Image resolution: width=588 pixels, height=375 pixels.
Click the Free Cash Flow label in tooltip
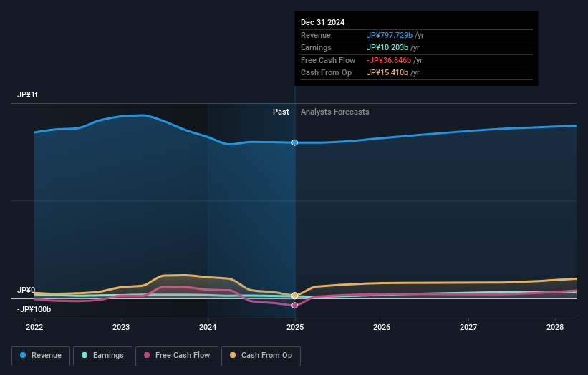click(x=328, y=60)
